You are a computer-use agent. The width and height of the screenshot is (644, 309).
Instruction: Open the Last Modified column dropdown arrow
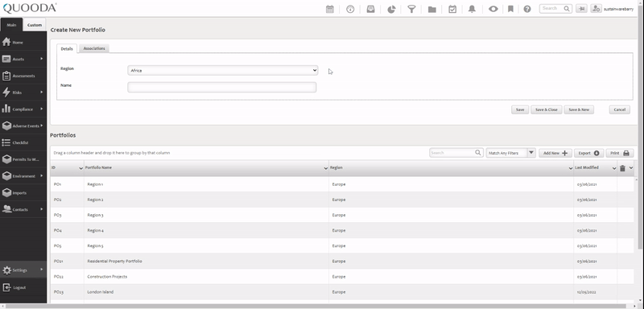point(614,168)
